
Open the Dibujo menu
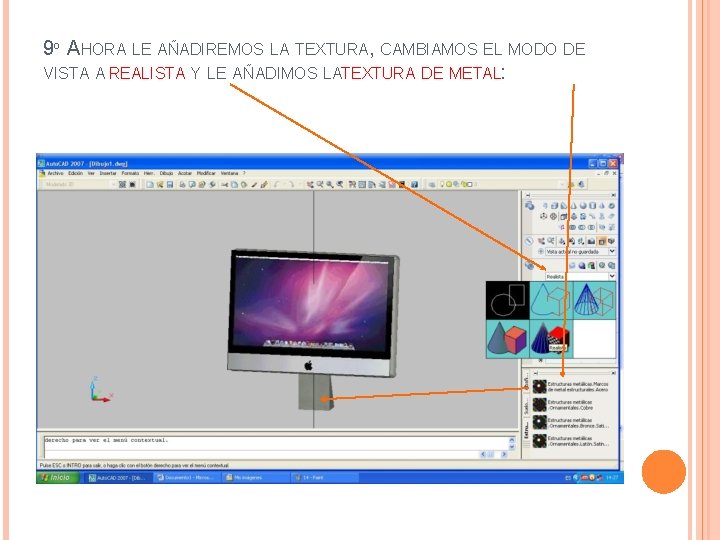click(x=166, y=174)
